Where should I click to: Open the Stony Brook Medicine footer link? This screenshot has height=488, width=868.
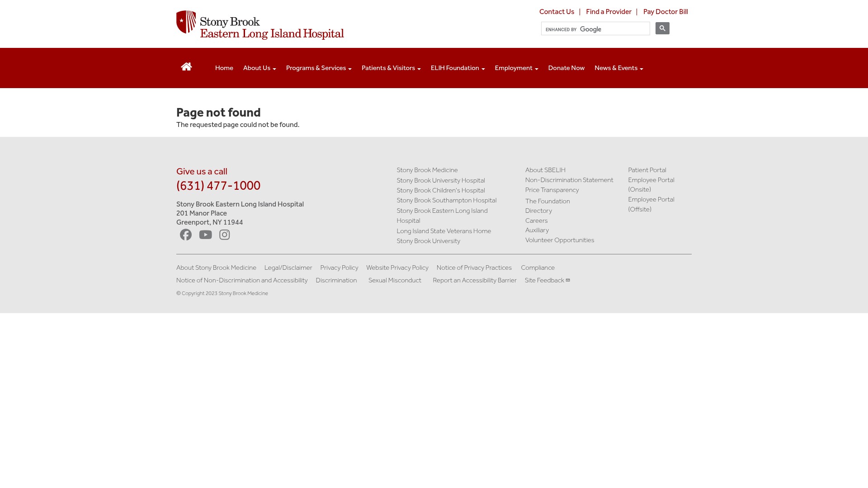427,170
